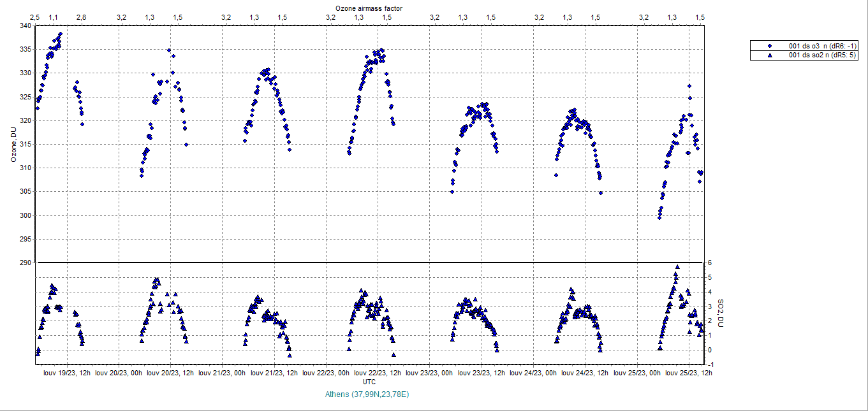The width and height of the screenshot is (868, 411).
Task: Click the highest SO2 triangle on June 25
Action: pos(677,267)
